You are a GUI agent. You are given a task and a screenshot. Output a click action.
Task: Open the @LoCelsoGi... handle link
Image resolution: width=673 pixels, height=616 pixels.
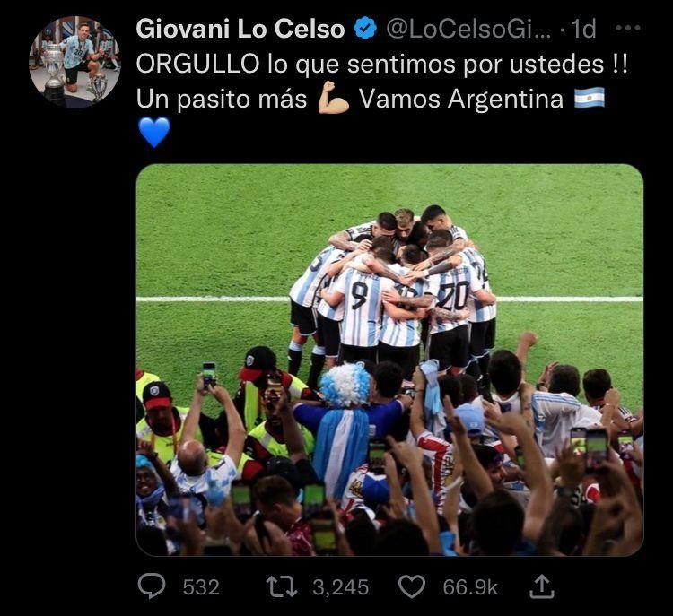click(x=468, y=29)
